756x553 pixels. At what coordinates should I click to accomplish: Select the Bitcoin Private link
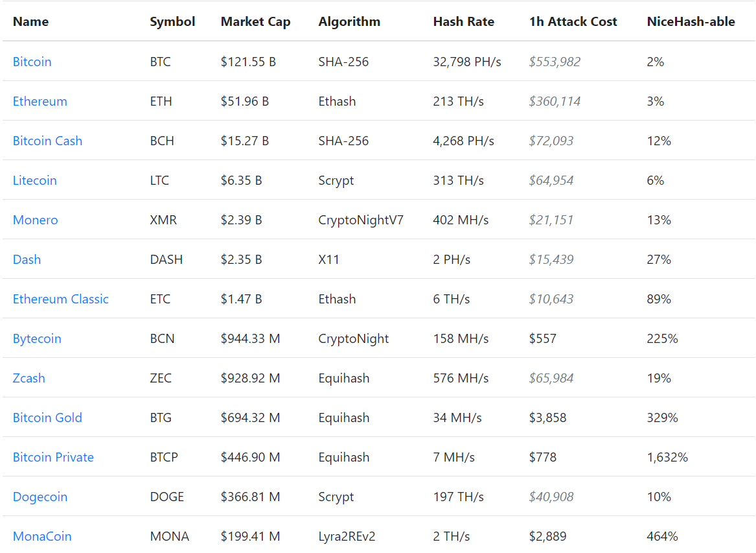pos(53,457)
